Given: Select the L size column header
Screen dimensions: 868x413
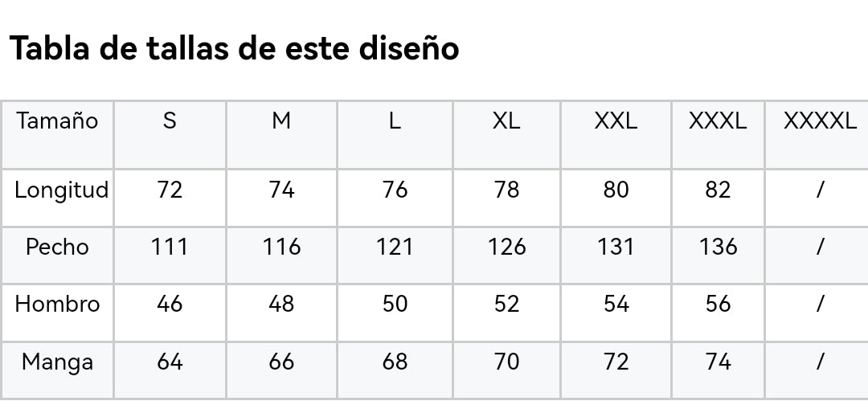Looking at the screenshot, I should (x=395, y=121).
